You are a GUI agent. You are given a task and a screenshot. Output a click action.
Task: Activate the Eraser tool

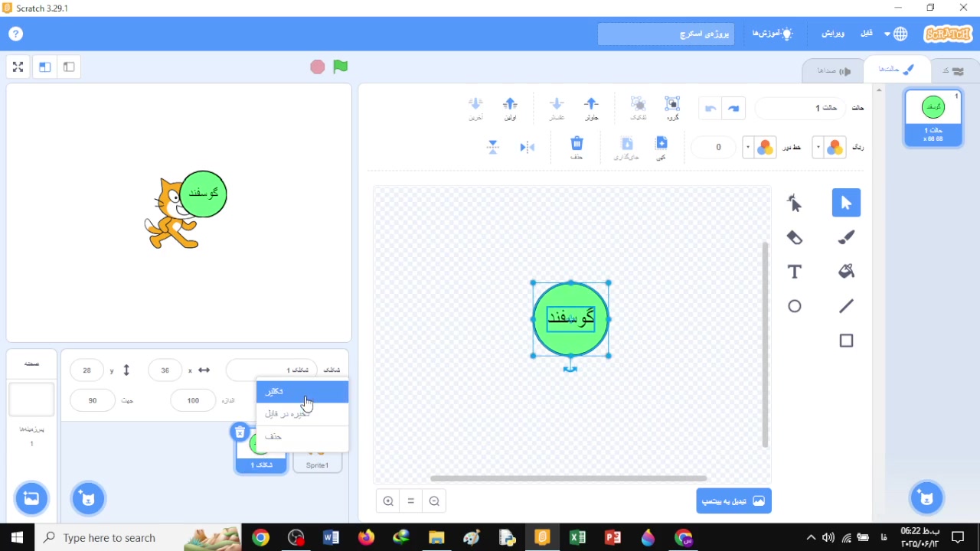point(795,237)
